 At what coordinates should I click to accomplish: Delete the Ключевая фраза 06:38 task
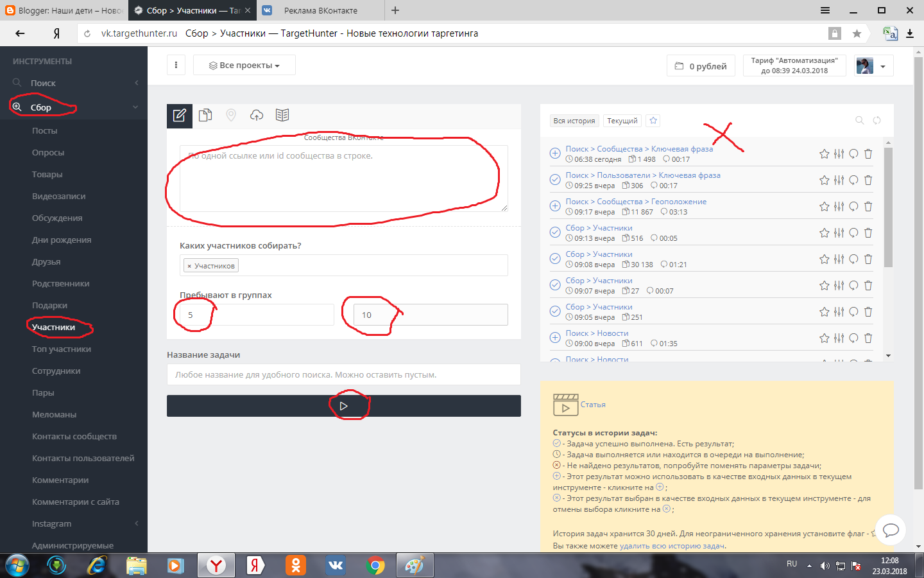(x=868, y=153)
